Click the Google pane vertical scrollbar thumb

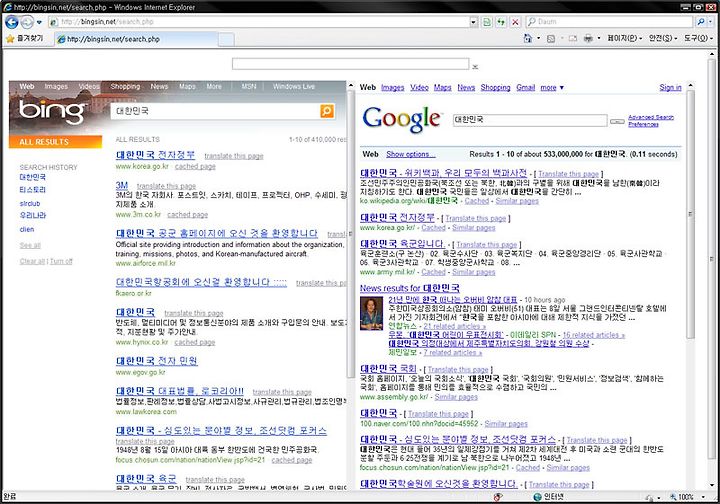click(690, 214)
